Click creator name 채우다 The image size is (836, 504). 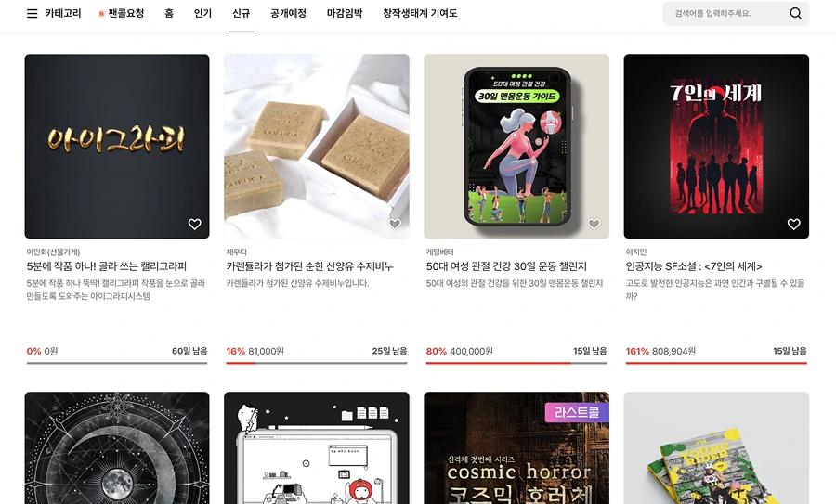tap(236, 252)
